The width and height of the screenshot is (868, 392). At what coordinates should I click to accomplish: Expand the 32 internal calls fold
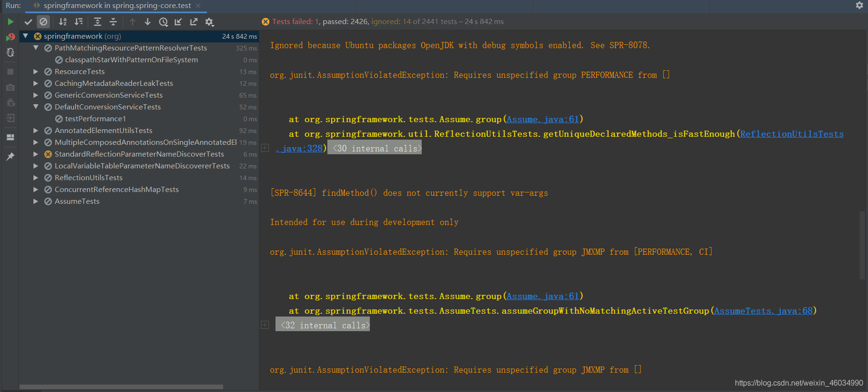(x=323, y=325)
